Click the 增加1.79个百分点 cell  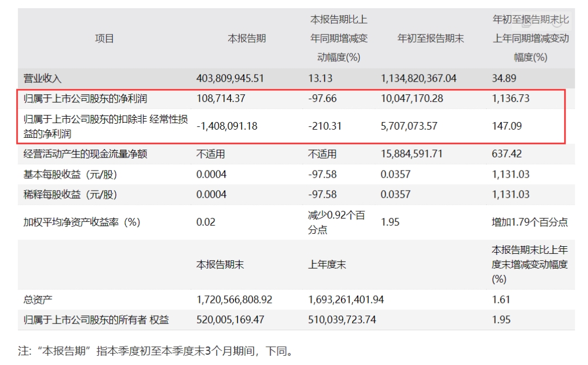pos(530,222)
